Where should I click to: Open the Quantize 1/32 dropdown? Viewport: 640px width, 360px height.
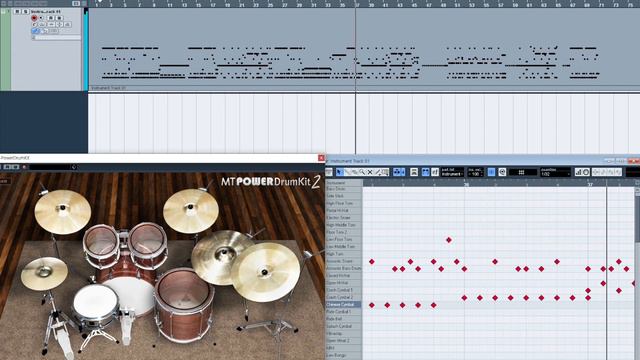point(555,172)
